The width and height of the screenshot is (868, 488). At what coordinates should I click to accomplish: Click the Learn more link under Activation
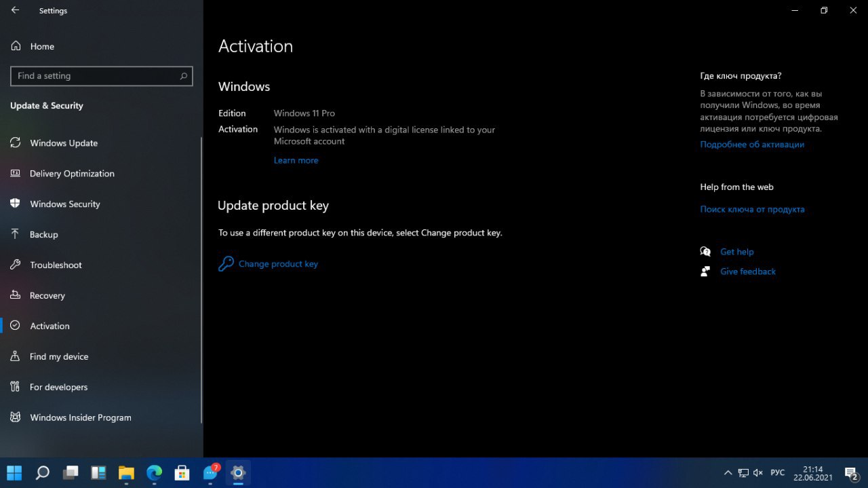tap(296, 160)
